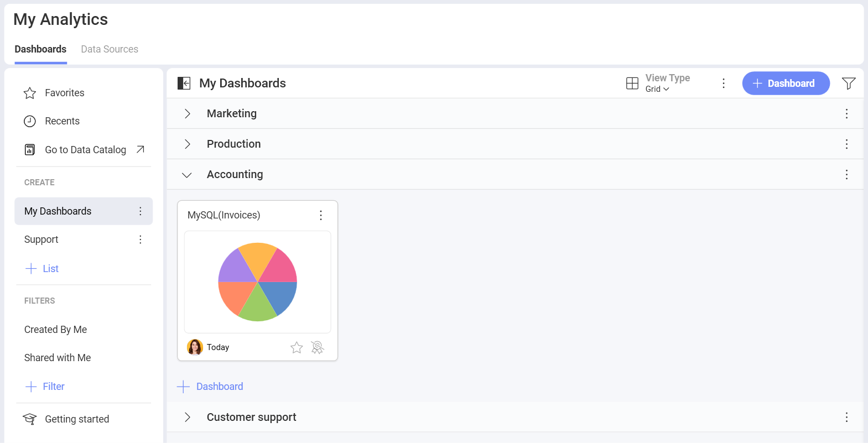Open Recents via its clock icon
Screen dimensions: 868x443
(30, 121)
